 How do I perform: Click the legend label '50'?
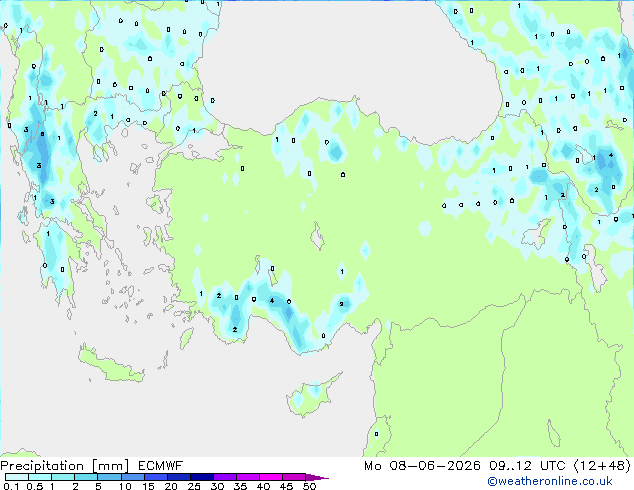pyautogui.click(x=310, y=486)
